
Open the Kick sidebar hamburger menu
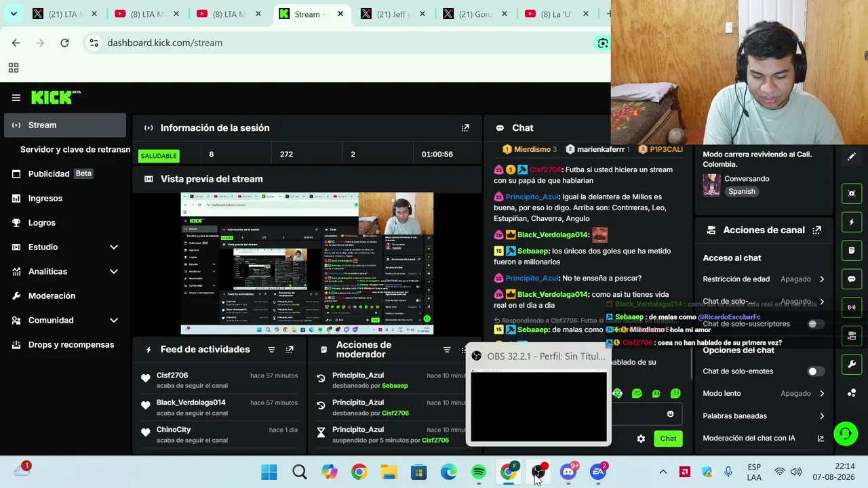pyautogui.click(x=16, y=98)
